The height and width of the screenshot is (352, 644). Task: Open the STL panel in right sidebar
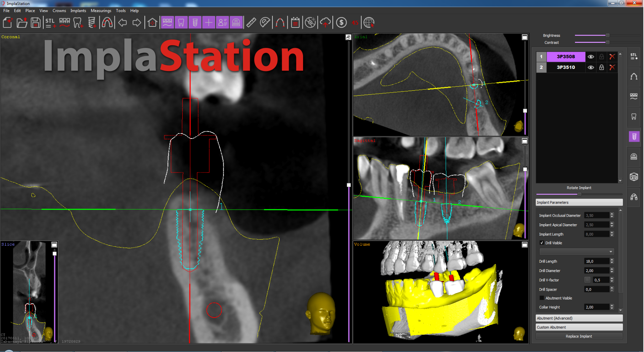pos(634,56)
